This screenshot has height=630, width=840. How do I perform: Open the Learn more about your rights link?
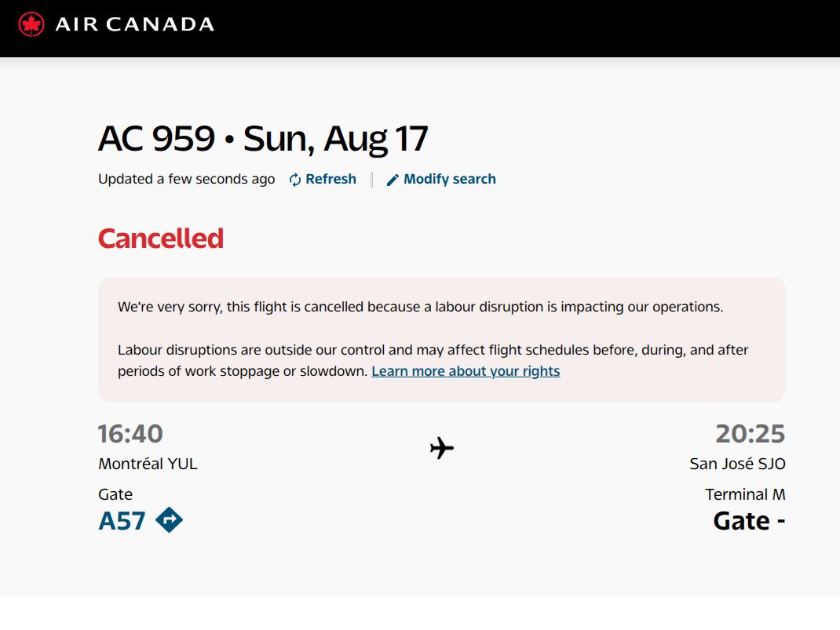coord(466,370)
